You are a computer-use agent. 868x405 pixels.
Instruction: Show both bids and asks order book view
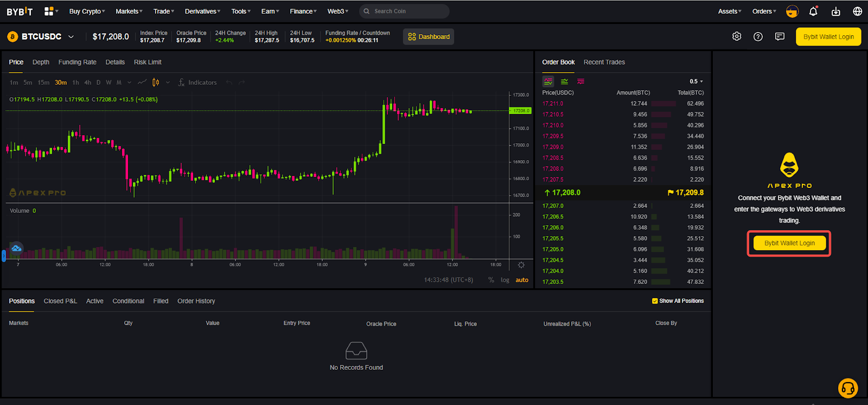(x=548, y=81)
